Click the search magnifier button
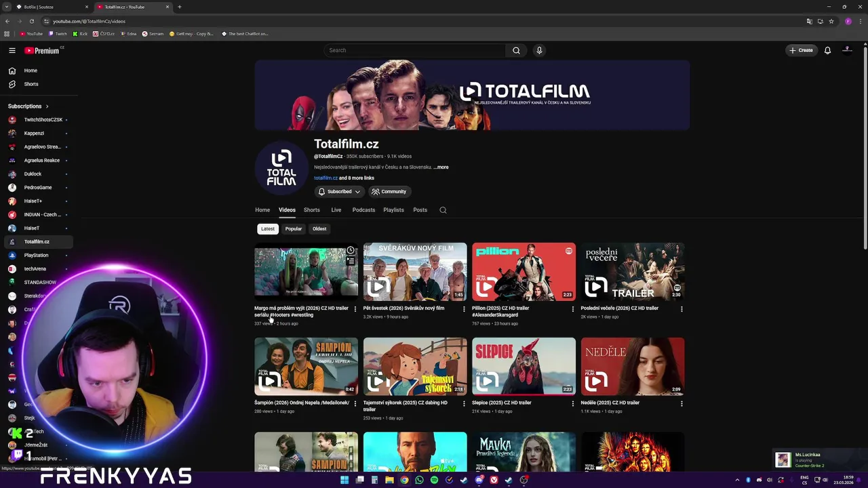The height and width of the screenshot is (488, 868). (x=516, y=50)
